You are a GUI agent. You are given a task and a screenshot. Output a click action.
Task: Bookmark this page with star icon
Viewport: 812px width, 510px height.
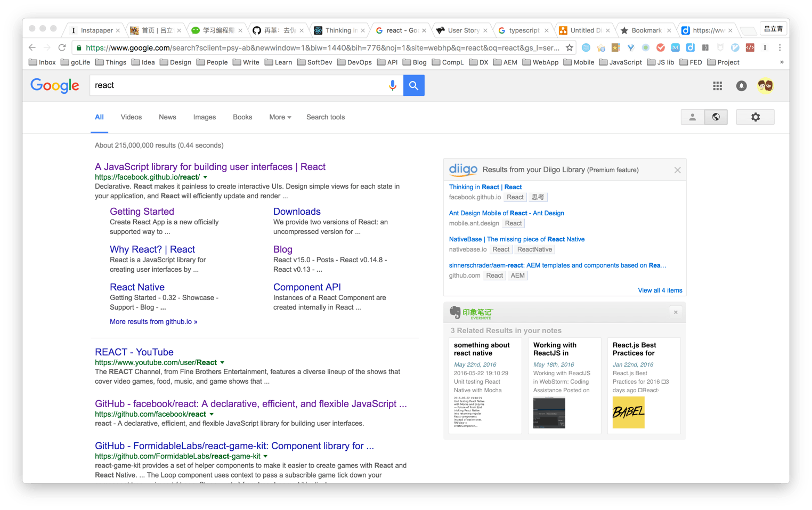[570, 47]
